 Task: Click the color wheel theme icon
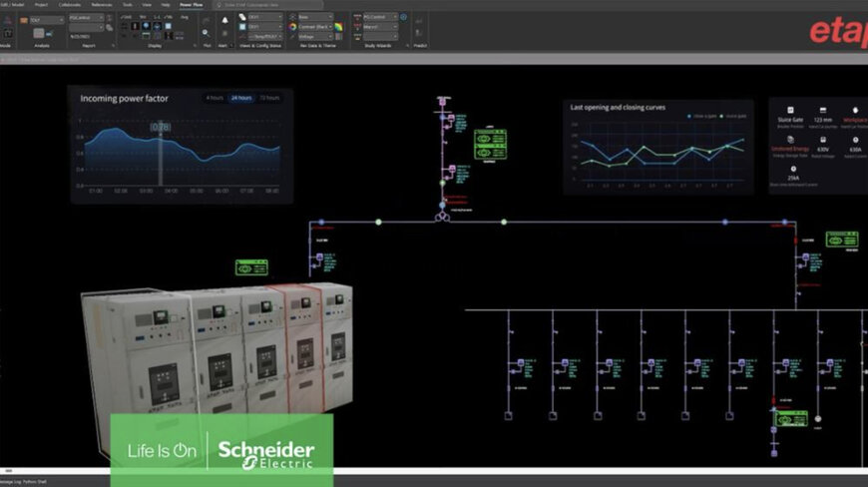291,27
